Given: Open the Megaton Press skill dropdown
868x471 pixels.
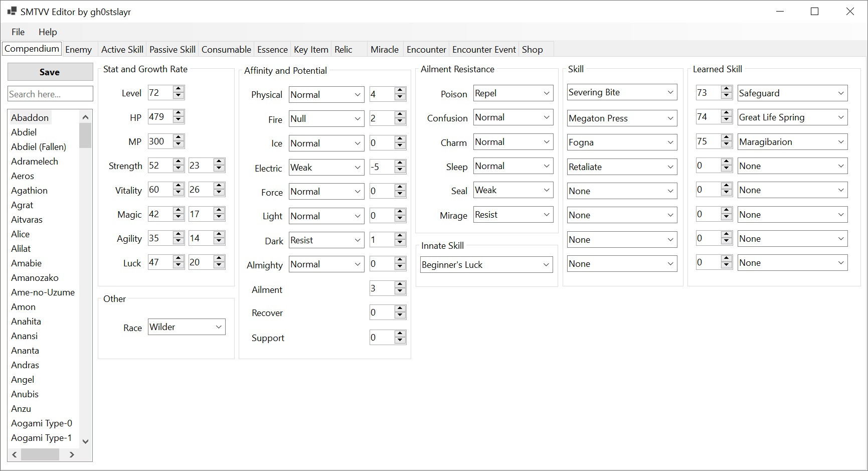Looking at the screenshot, I should [622, 118].
